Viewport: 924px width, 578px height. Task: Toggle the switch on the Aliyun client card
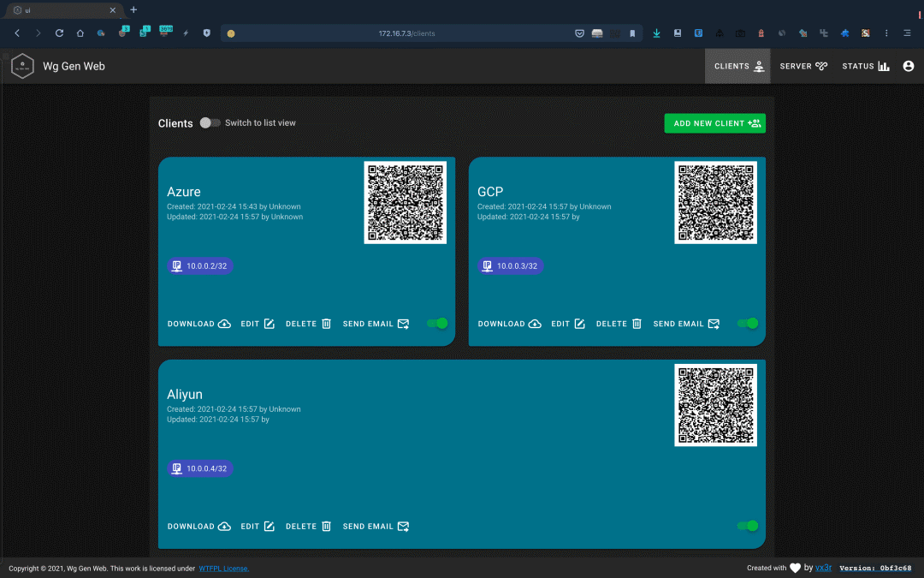(x=747, y=526)
